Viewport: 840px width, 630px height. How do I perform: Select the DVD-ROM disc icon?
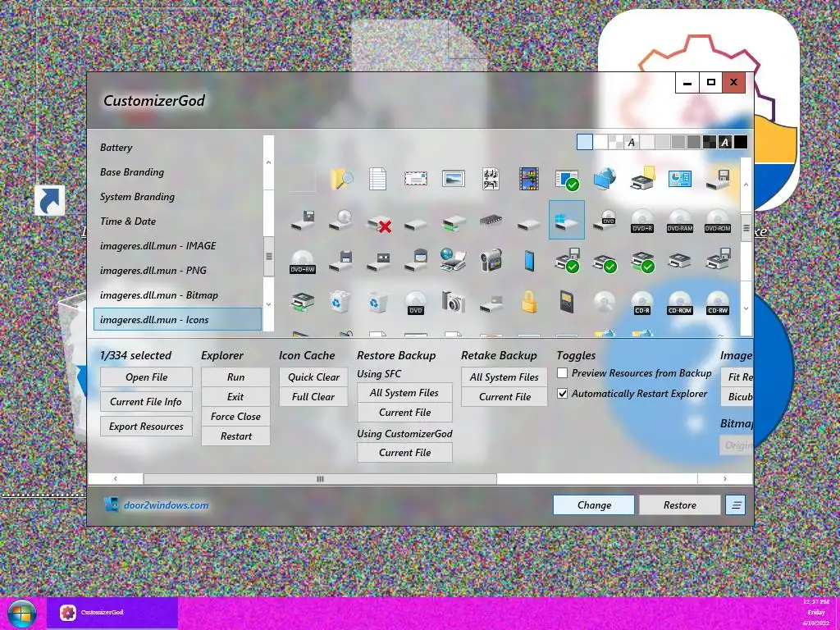tap(717, 220)
